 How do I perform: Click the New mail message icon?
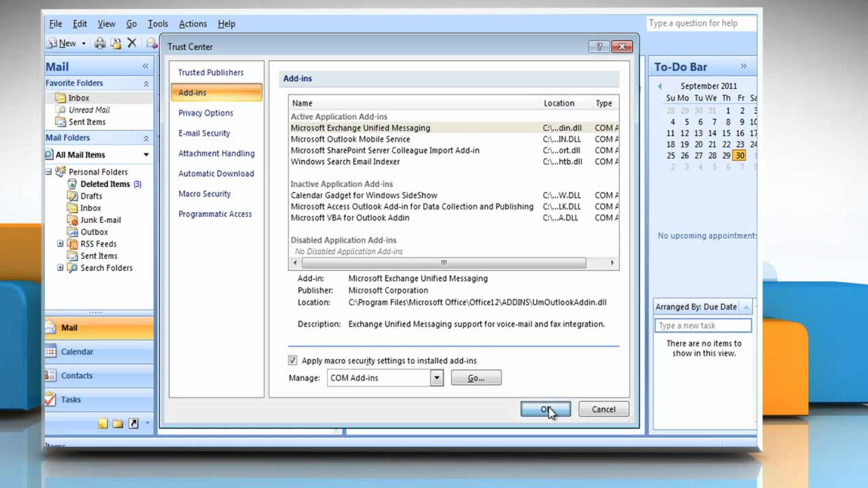point(52,43)
